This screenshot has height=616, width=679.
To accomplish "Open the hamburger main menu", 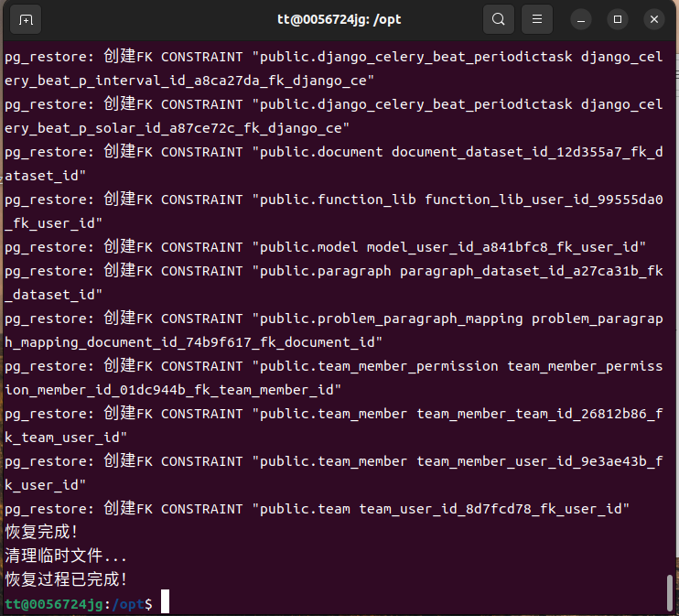I will pyautogui.click(x=537, y=19).
